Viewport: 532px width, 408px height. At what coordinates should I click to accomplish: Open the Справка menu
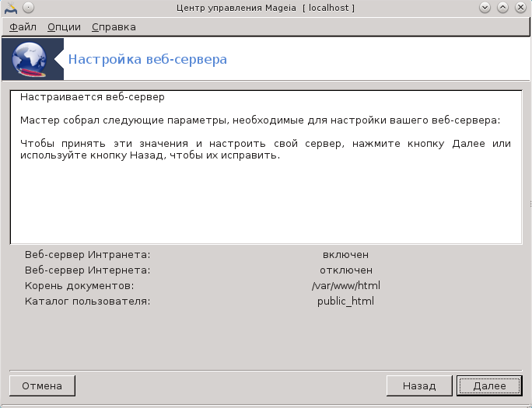click(114, 26)
